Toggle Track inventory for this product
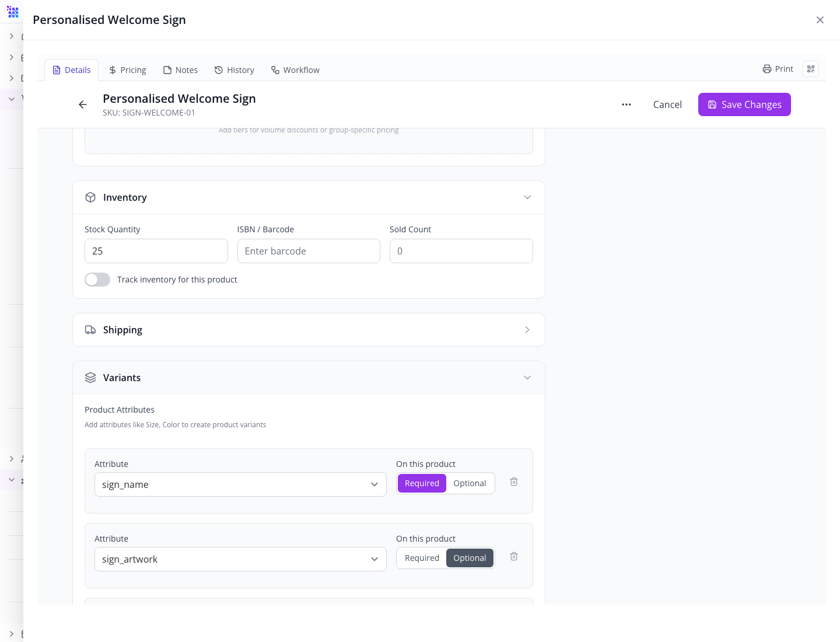This screenshot has width=840, height=642. (97, 280)
